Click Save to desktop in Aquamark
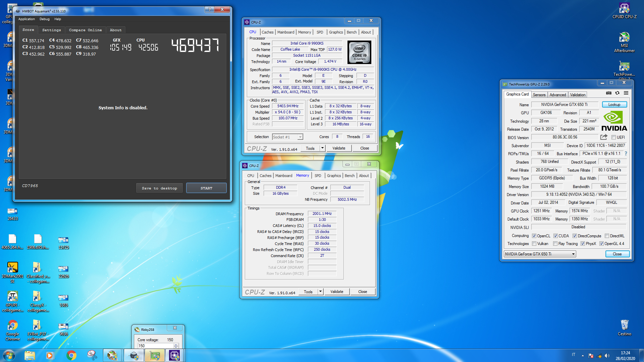 [159, 188]
